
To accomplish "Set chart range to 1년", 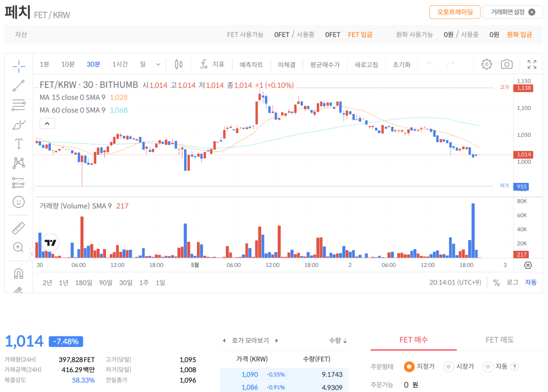I will [64, 283].
